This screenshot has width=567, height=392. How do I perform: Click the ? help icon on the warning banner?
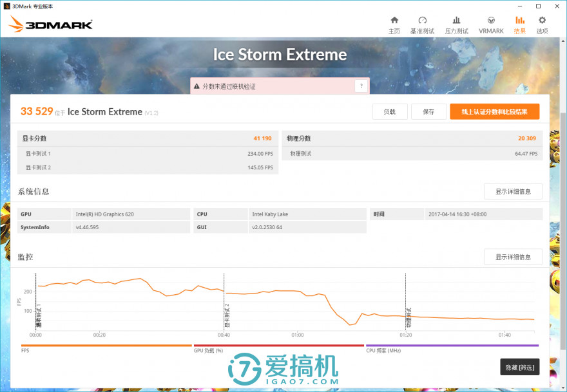[x=361, y=86]
